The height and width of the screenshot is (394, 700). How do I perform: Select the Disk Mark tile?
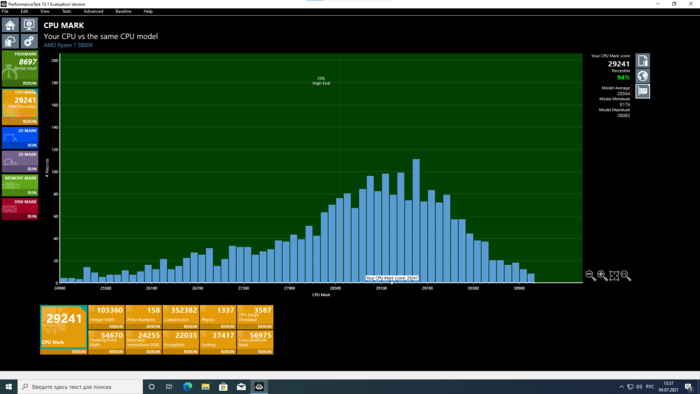point(20,209)
